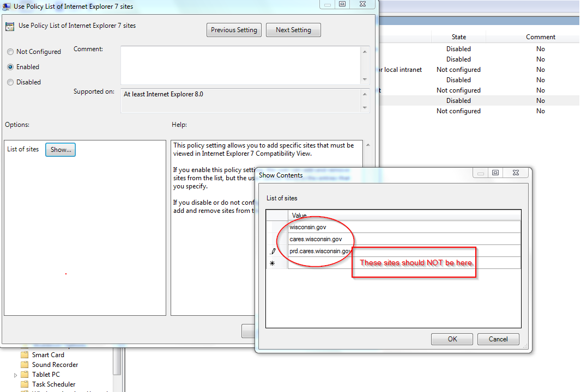Click the Value column header

coord(404,216)
